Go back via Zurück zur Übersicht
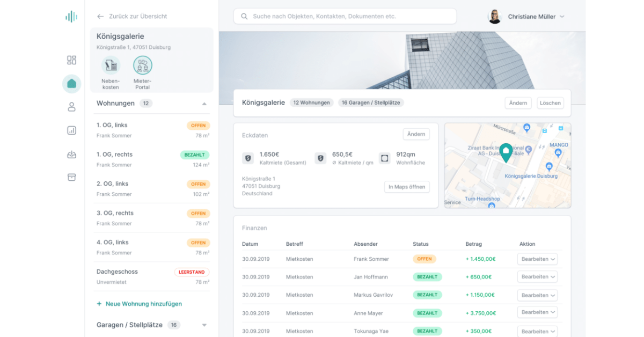This screenshot has width=644, height=337. point(138,17)
